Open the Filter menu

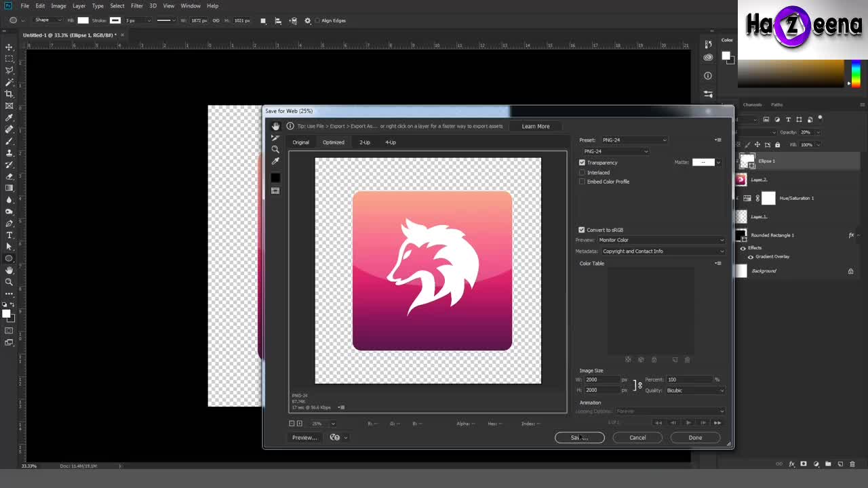click(x=137, y=5)
